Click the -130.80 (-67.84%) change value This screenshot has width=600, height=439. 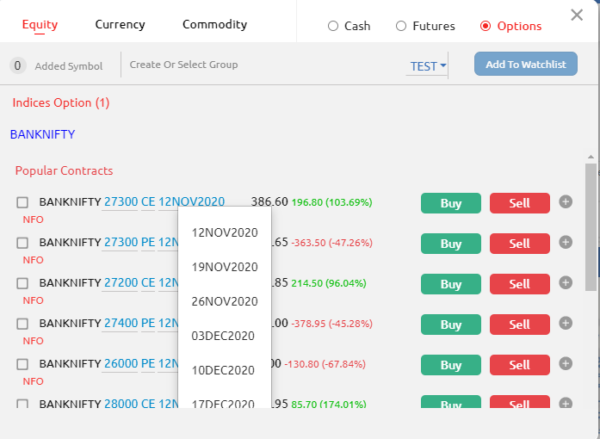pyautogui.click(x=325, y=364)
